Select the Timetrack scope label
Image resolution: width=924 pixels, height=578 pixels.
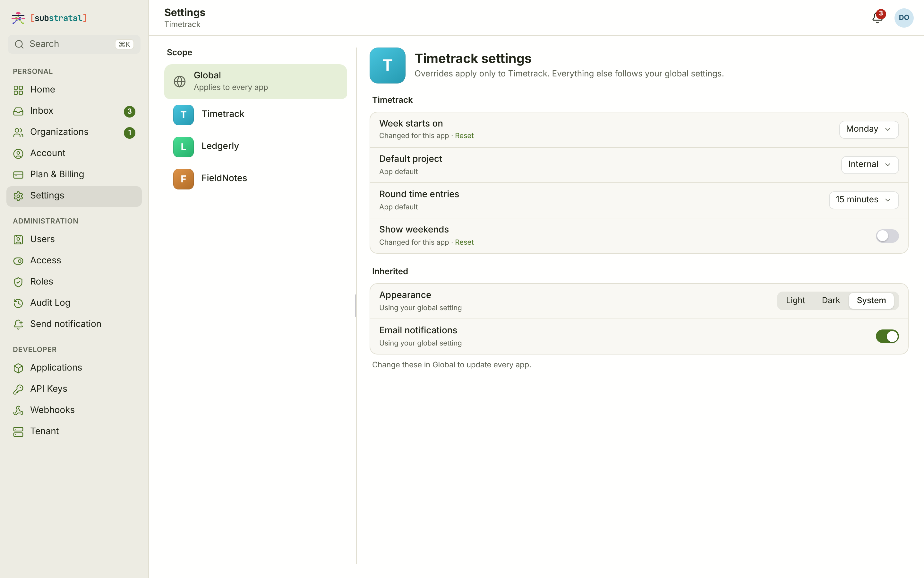(223, 114)
